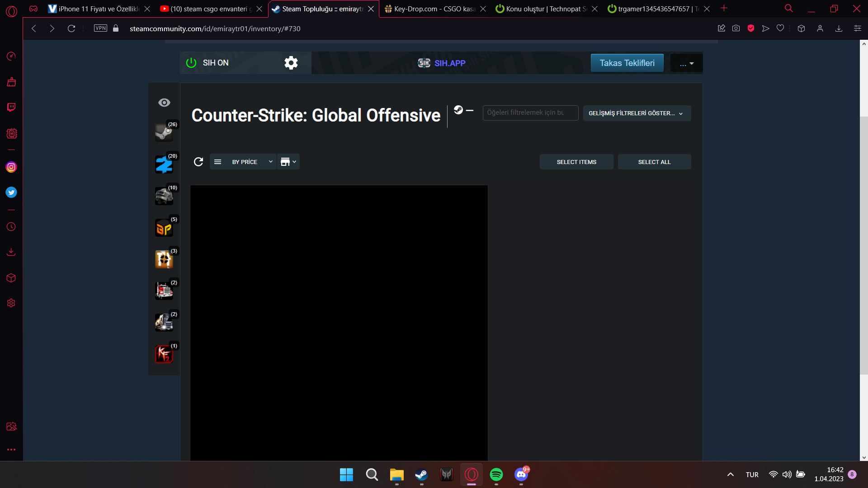868x488 pixels.
Task: Switch to the Key-Drop.com tab
Action: tap(434, 9)
